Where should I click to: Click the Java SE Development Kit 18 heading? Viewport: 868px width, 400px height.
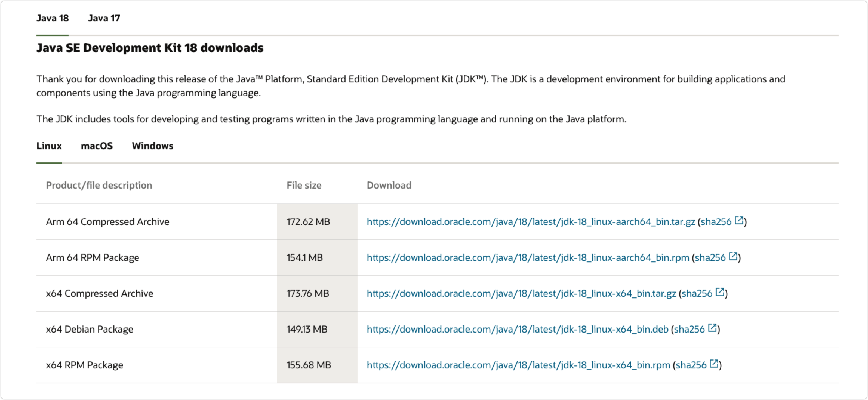(150, 48)
